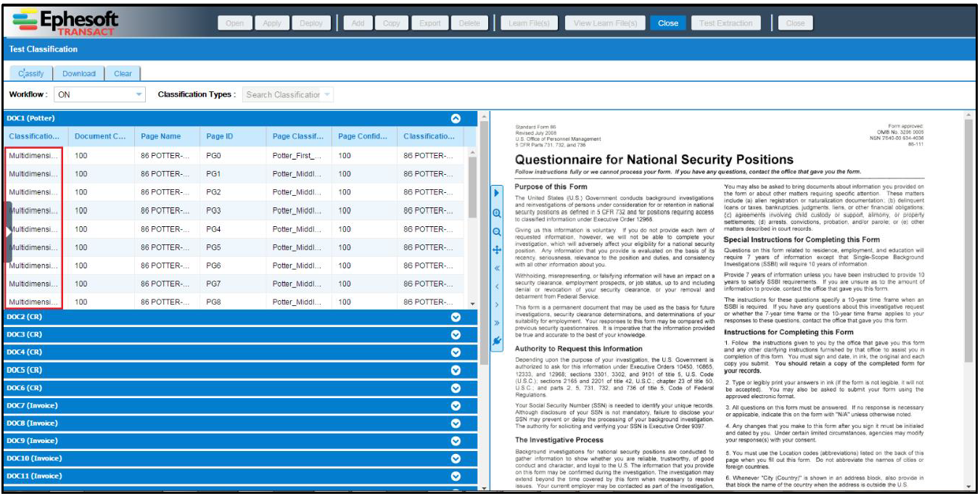980x496 pixels.
Task: Click the blue Close button
Action: (x=668, y=23)
